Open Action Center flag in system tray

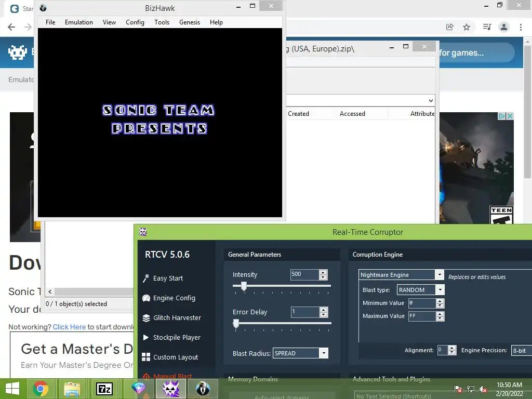[458, 389]
